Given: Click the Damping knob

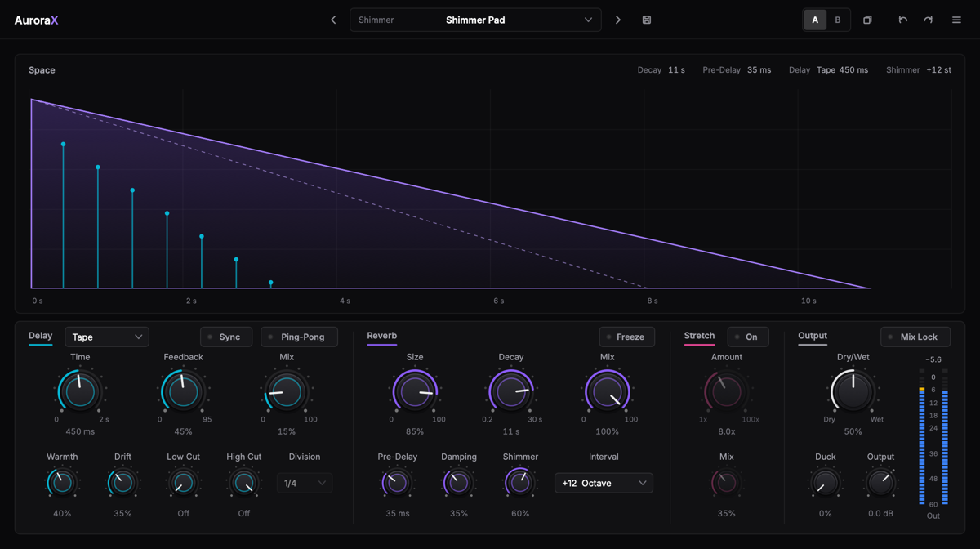Looking at the screenshot, I should click(x=459, y=483).
